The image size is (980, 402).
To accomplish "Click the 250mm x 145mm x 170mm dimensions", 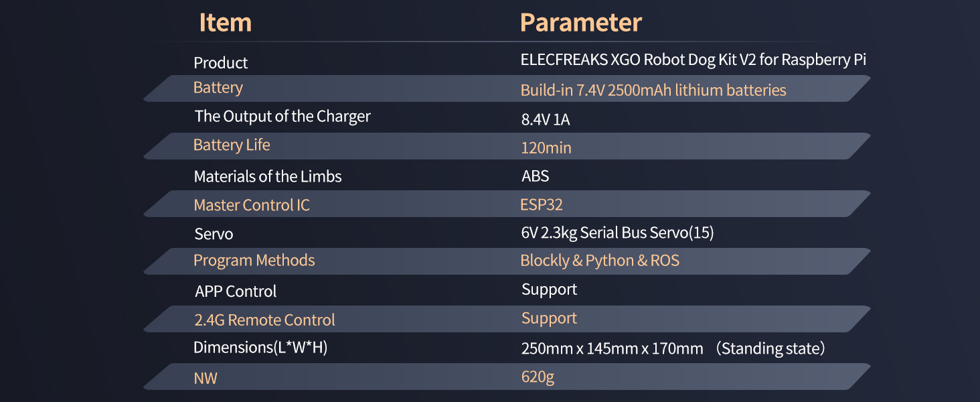I will coord(612,349).
